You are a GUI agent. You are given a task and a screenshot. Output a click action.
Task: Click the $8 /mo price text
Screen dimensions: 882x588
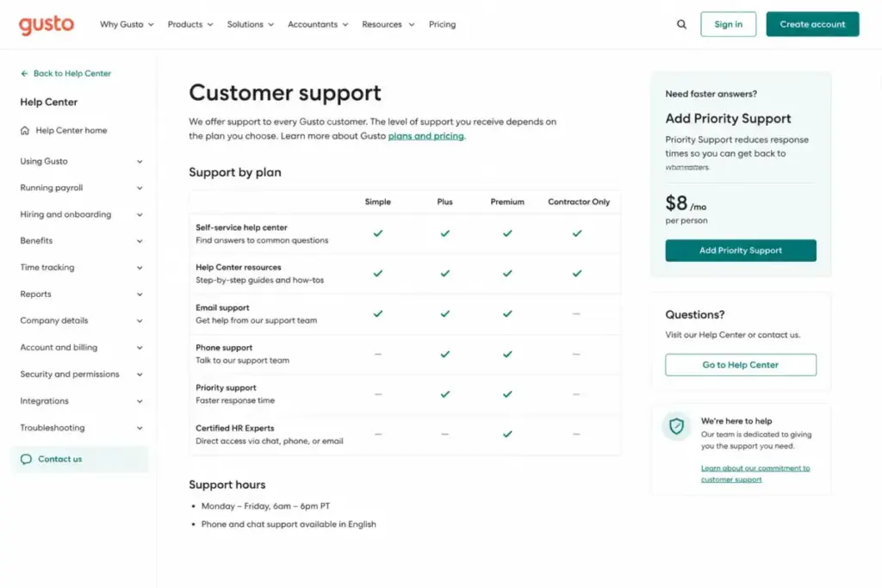686,203
